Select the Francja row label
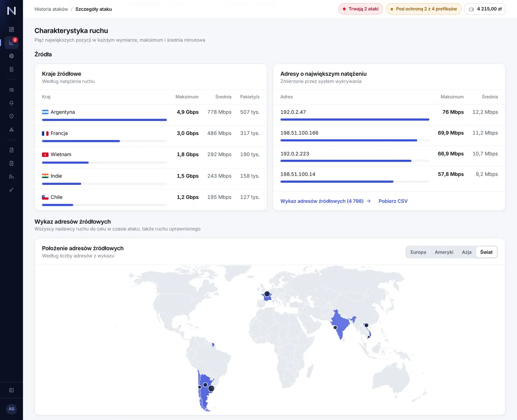 tap(59, 133)
